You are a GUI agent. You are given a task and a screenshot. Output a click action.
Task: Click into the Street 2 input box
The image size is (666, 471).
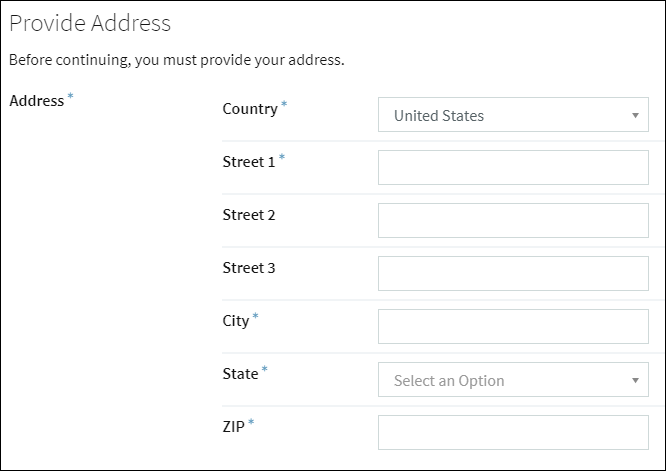(x=513, y=221)
